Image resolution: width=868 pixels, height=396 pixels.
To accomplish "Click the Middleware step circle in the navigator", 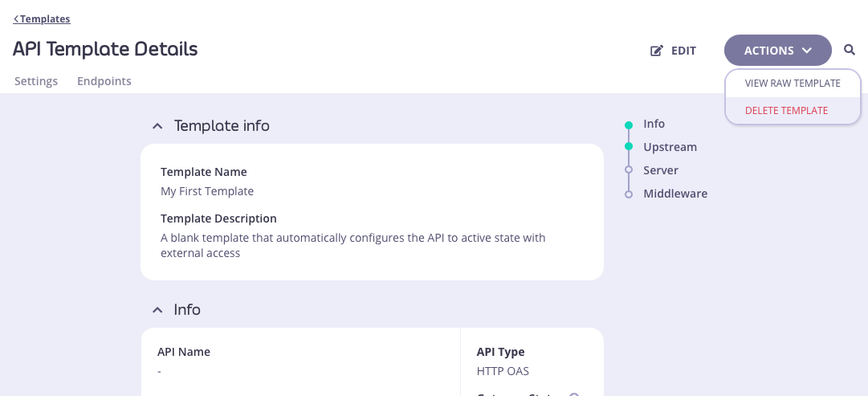I will tap(629, 194).
